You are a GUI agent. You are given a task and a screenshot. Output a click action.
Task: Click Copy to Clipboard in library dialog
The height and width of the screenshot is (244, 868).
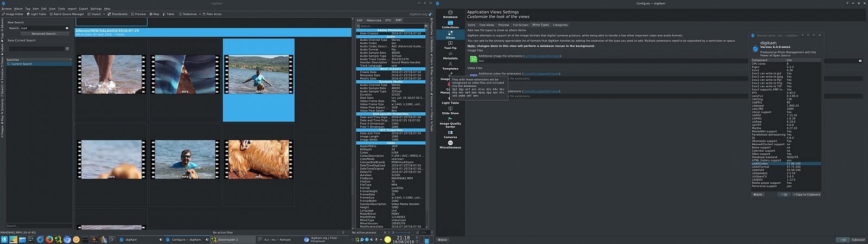[807, 194]
